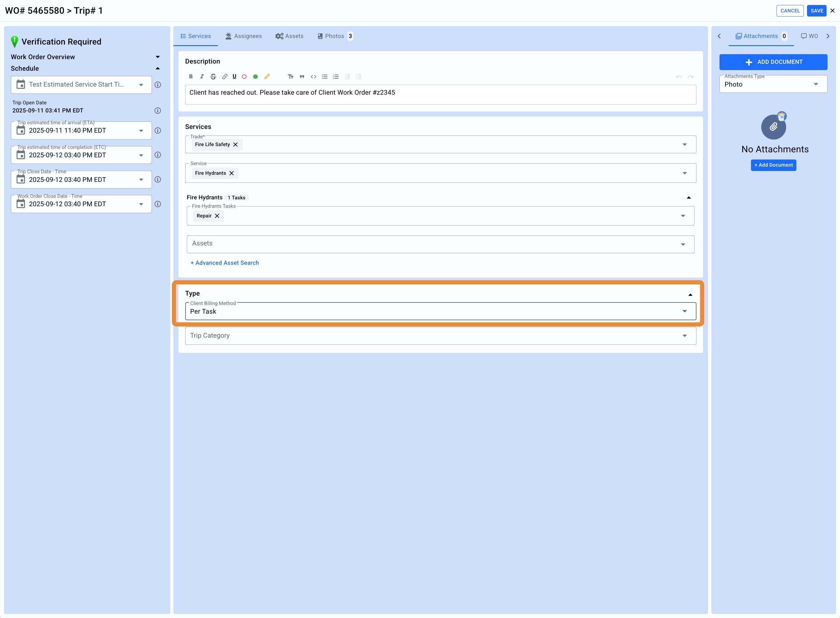The image size is (840, 618).
Task: Remove the Fire Hydrants service chip
Action: tap(232, 173)
